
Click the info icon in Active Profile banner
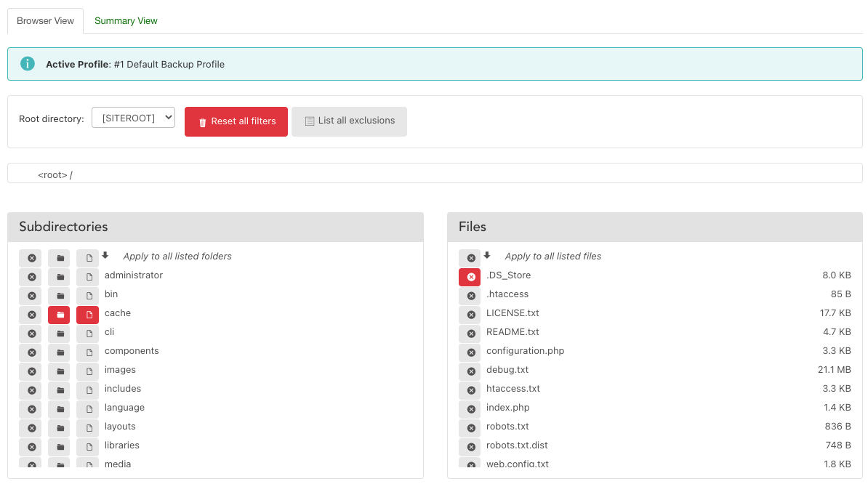[x=28, y=64]
